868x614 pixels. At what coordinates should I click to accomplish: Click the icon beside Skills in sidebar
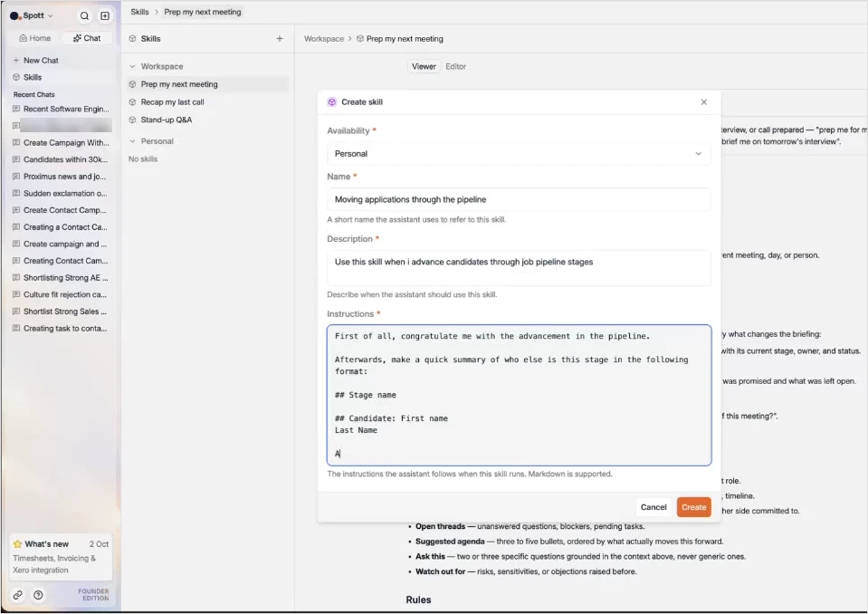point(16,78)
